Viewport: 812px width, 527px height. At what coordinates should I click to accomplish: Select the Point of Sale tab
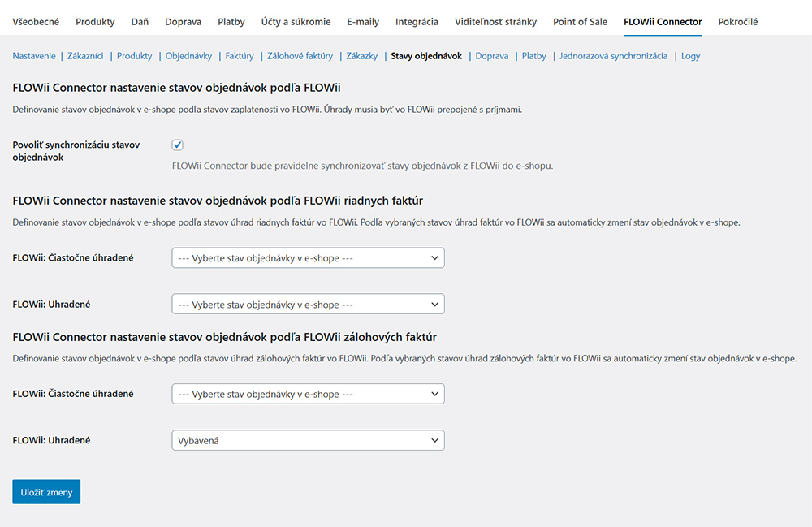pos(580,22)
